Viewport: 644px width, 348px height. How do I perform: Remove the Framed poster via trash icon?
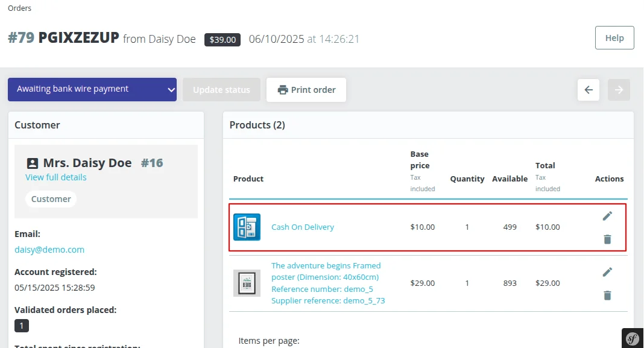pos(607,296)
